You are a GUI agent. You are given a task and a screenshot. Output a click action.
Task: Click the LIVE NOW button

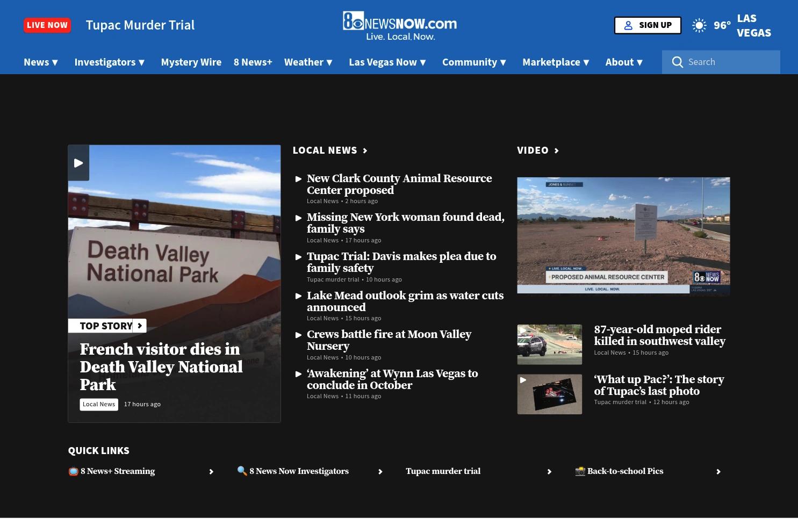47,25
